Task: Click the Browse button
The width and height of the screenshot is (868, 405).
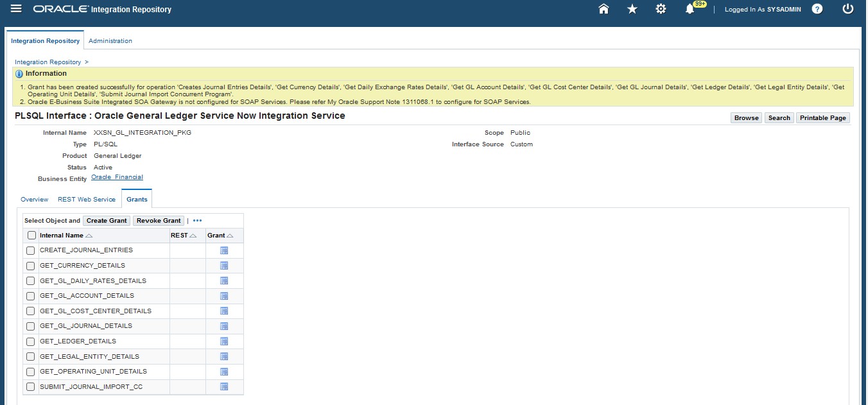Action: (x=747, y=118)
